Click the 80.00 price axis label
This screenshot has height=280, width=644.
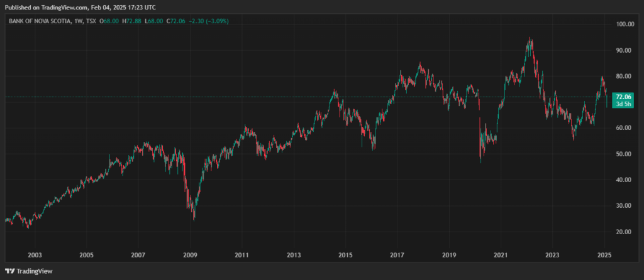point(625,76)
